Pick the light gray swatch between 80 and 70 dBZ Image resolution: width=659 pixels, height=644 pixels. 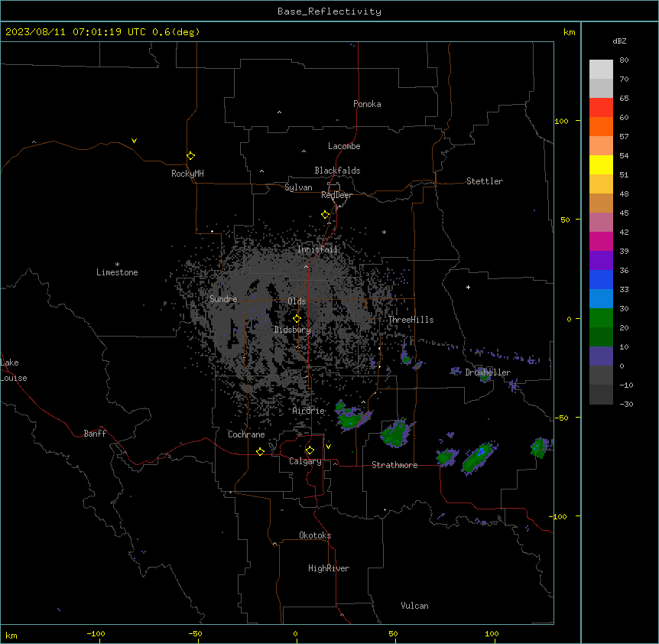click(601, 70)
